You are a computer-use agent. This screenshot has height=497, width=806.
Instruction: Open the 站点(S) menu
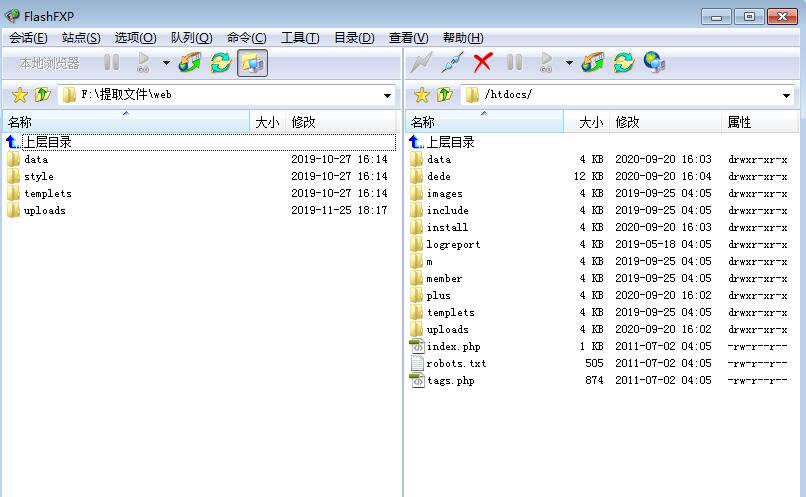[x=81, y=38]
